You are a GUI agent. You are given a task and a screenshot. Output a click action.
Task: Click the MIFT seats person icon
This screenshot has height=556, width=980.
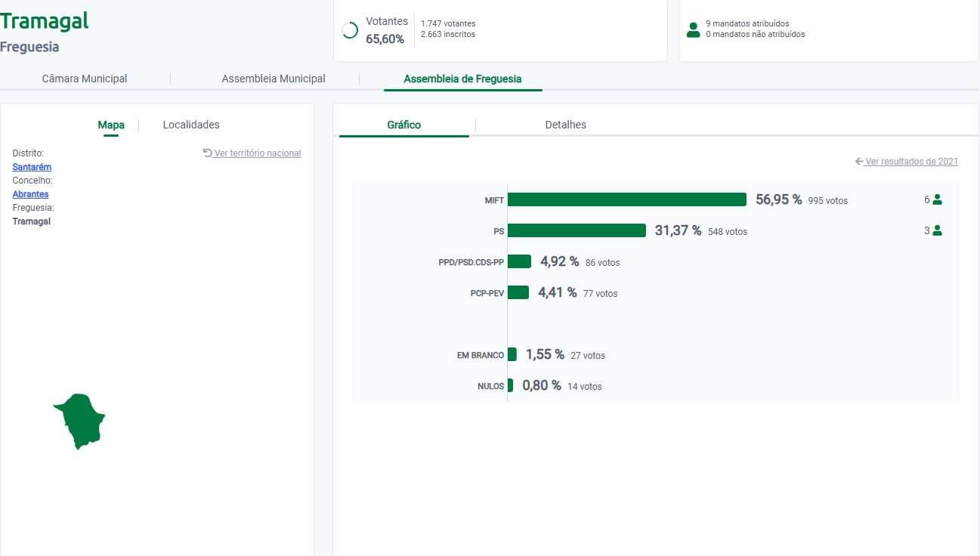pyautogui.click(x=938, y=199)
